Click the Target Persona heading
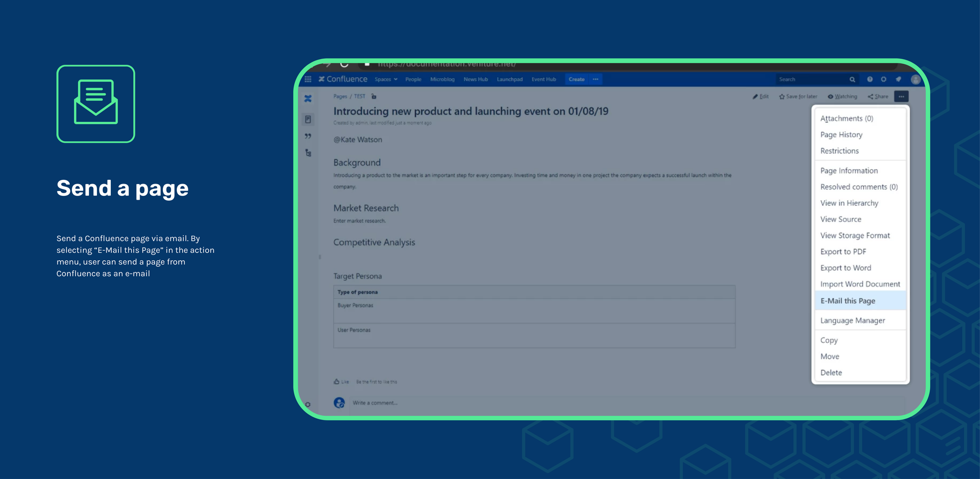This screenshot has height=479, width=980. 357,276
